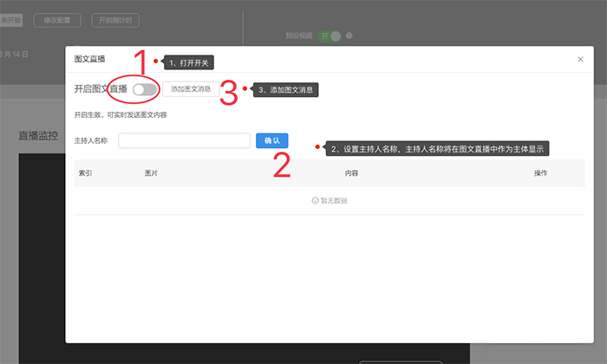Turn off the 预设视频 green switch
This screenshot has height=364, width=607.
[x=330, y=36]
